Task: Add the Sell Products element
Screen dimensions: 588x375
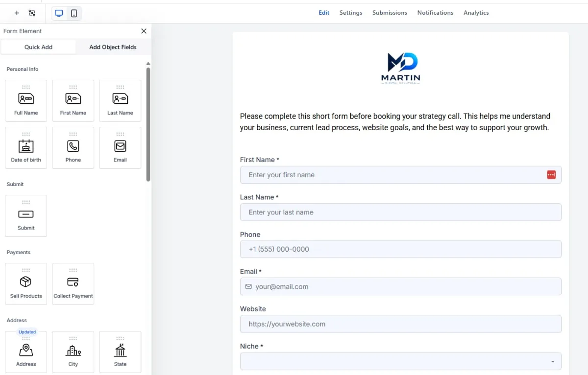Action: pos(26,284)
